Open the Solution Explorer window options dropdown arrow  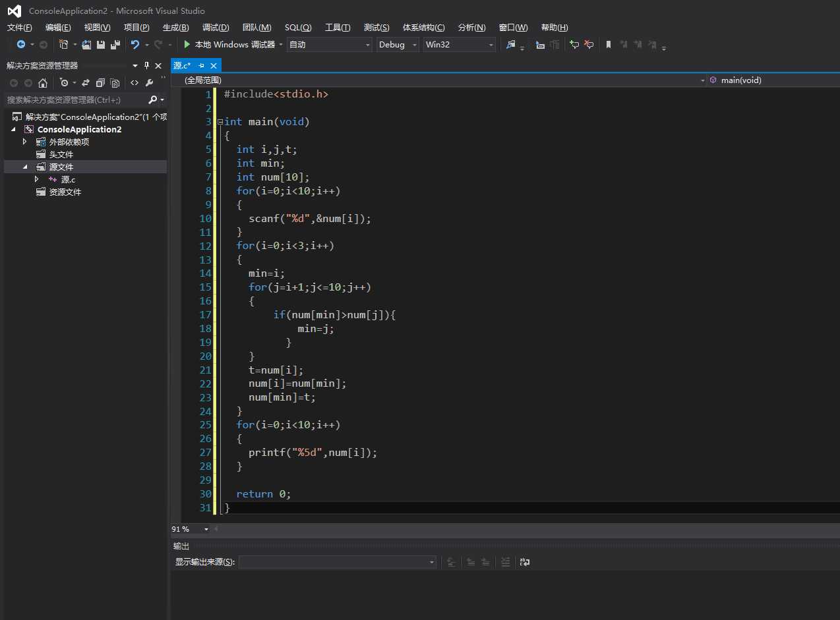pos(135,66)
